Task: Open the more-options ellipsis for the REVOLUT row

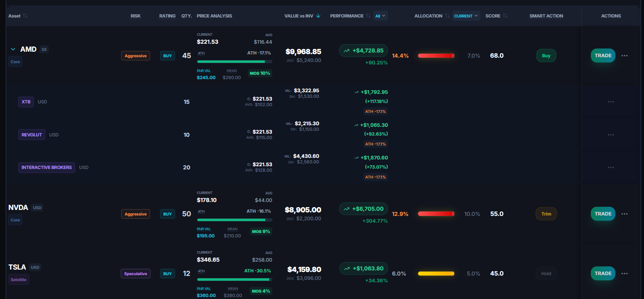Action: (x=611, y=135)
